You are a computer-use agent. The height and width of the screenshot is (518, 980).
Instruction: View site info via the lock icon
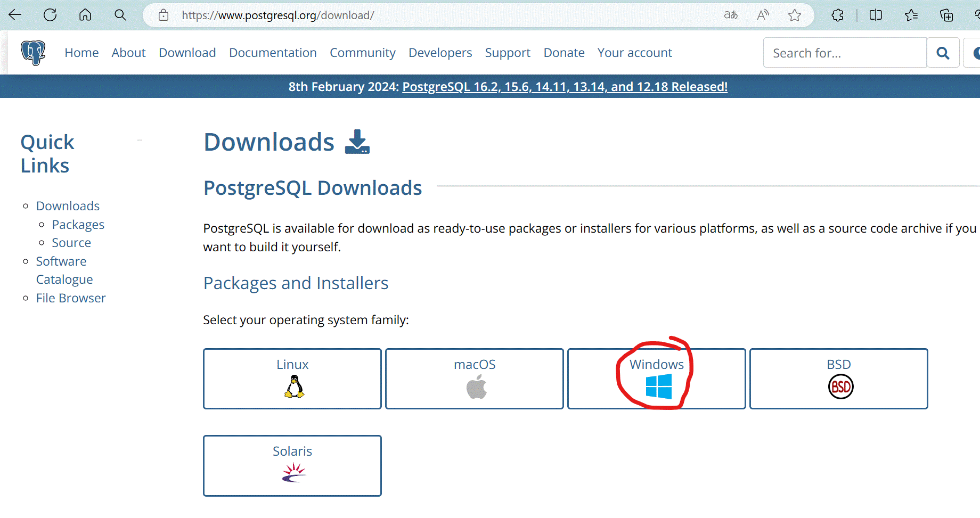pos(164,15)
